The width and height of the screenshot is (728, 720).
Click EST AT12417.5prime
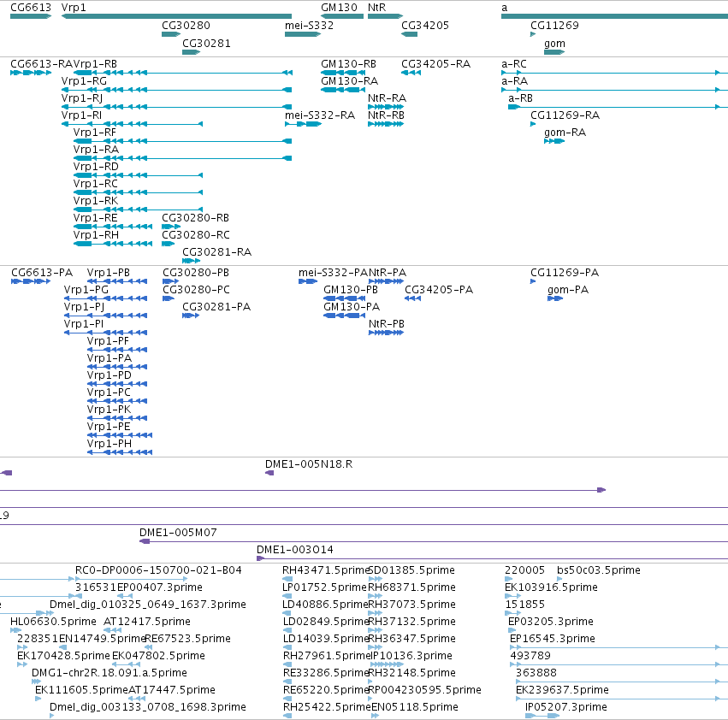(112, 630)
